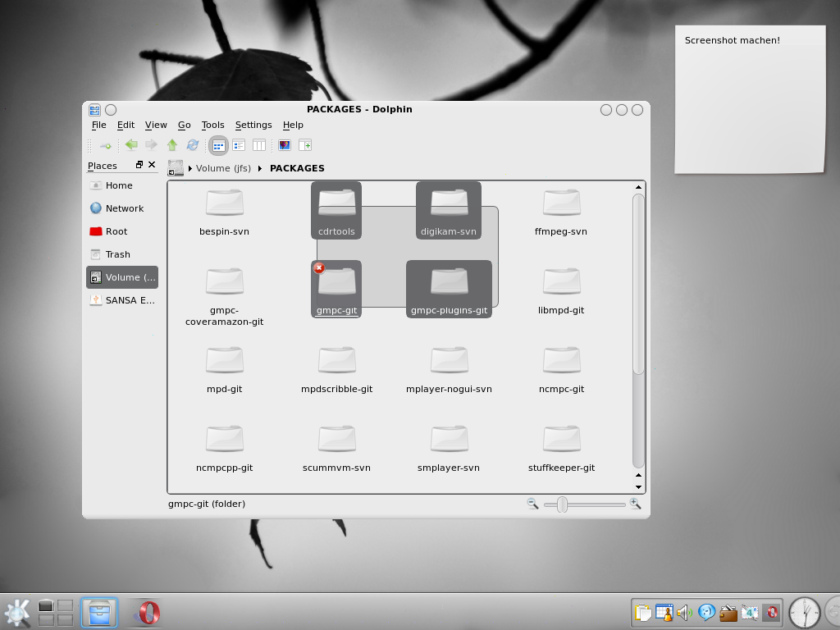Open the Klipper clipboard tray icon
This screenshot has height=630, width=840.
(642, 612)
